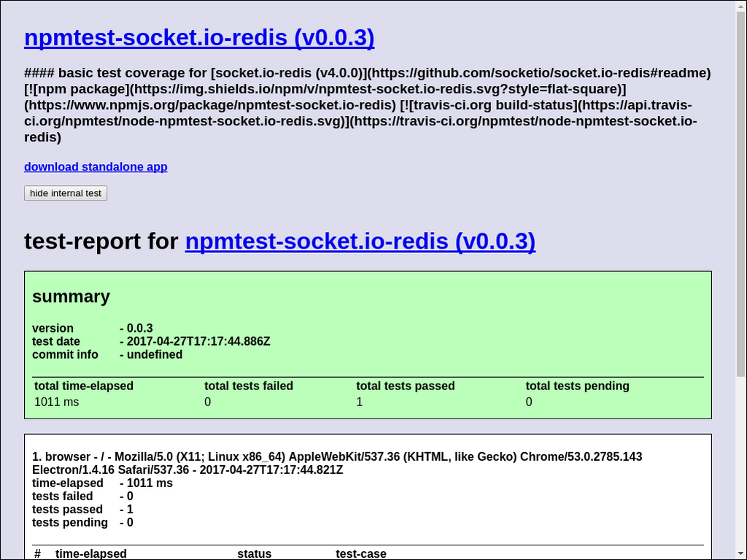Click the total tests pending column header
Screen dimensions: 747x560
click(x=578, y=386)
